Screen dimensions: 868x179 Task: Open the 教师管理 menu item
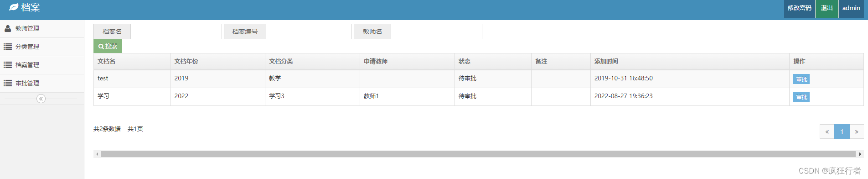pyautogui.click(x=42, y=28)
